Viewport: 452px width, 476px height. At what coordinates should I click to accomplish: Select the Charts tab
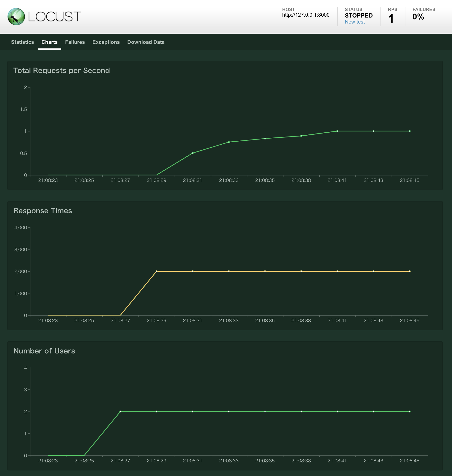pyautogui.click(x=49, y=42)
